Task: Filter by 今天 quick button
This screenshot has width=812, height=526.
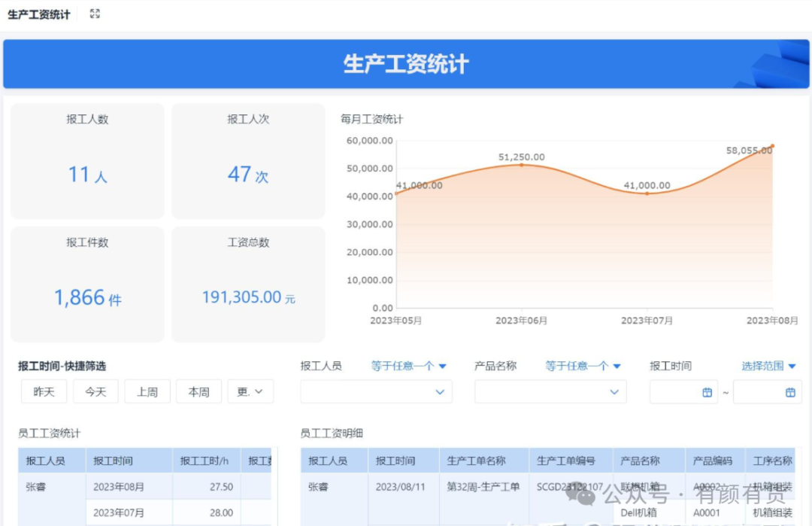Action: tap(95, 392)
